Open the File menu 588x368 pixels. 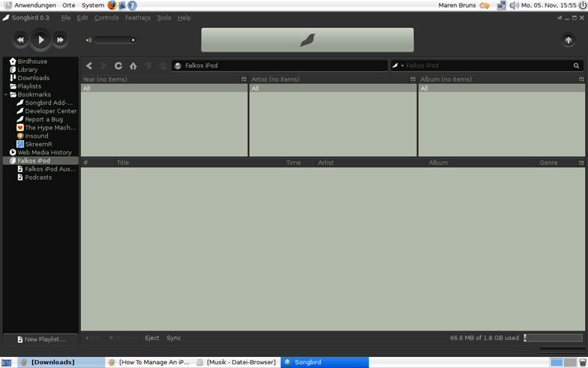click(x=65, y=18)
